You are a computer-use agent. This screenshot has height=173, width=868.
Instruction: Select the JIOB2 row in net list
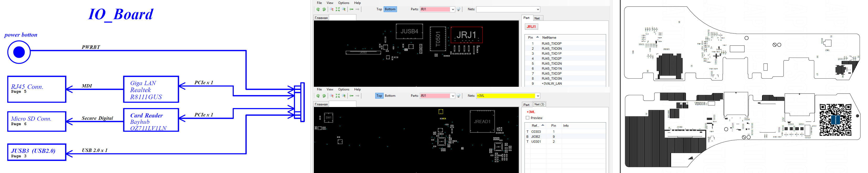click(536, 137)
